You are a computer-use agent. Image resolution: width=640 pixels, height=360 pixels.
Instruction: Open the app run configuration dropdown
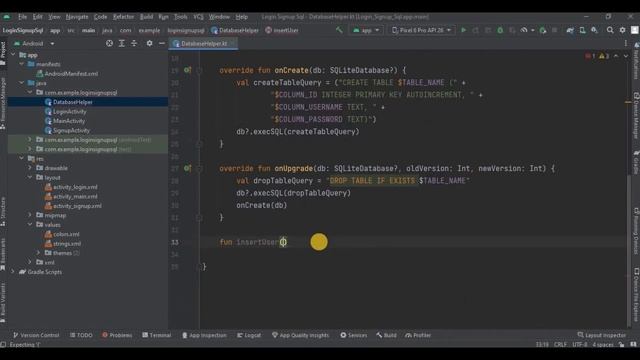(x=366, y=30)
